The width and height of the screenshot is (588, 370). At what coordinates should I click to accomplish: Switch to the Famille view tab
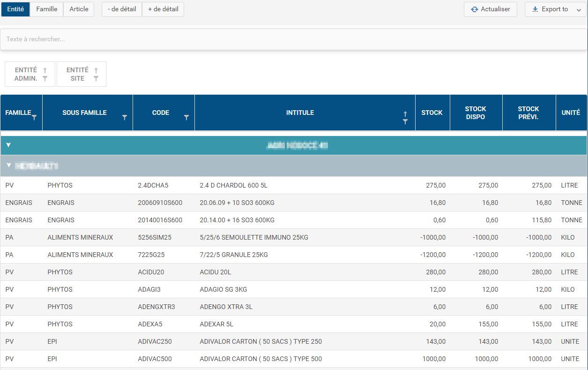[x=47, y=9]
